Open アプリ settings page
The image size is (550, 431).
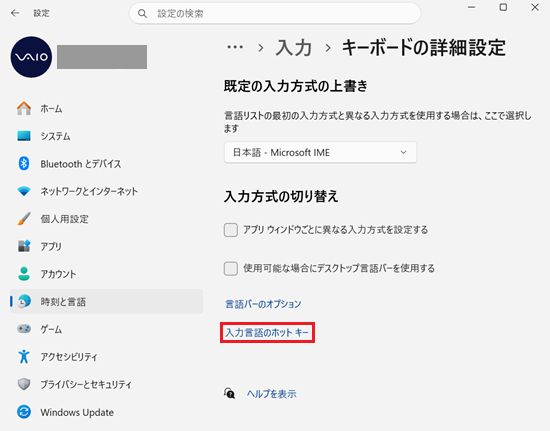[106, 246]
